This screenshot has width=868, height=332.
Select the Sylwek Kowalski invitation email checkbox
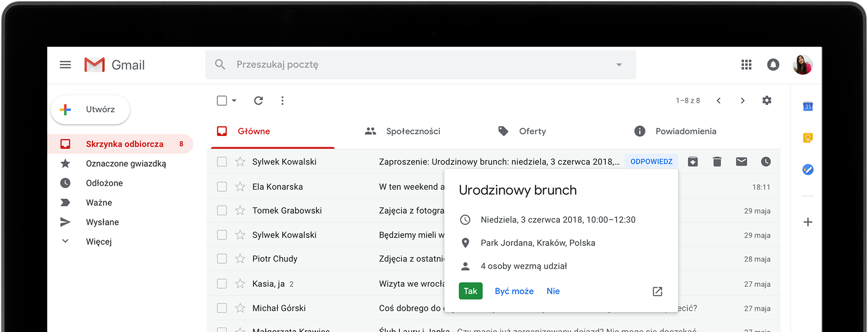click(222, 162)
